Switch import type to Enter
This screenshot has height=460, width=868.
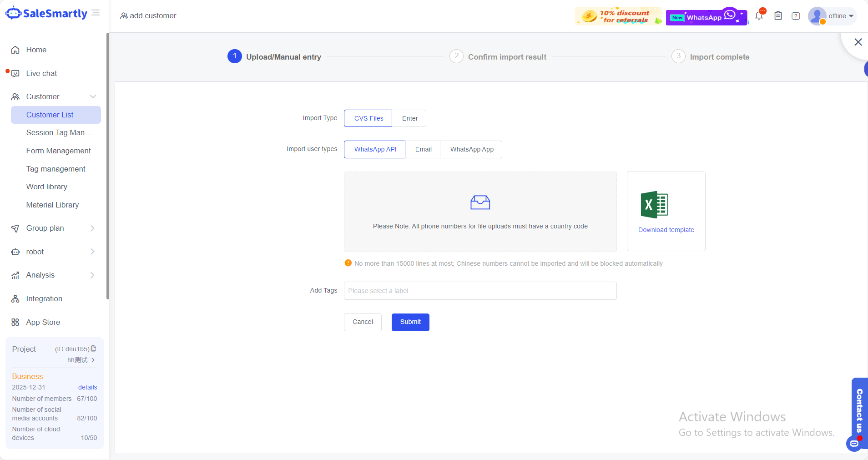point(409,118)
